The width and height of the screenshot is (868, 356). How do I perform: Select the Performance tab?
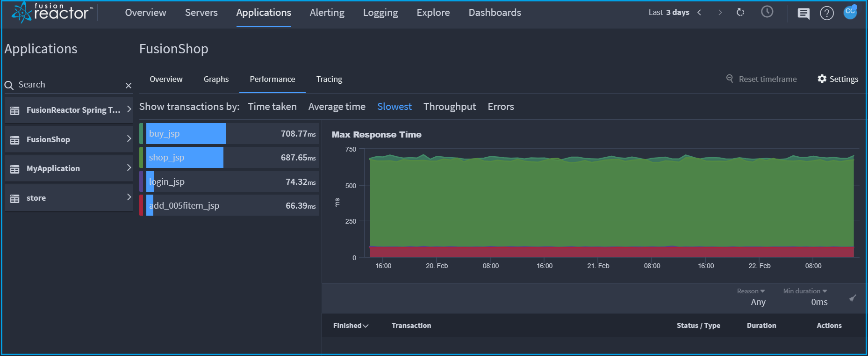(272, 79)
